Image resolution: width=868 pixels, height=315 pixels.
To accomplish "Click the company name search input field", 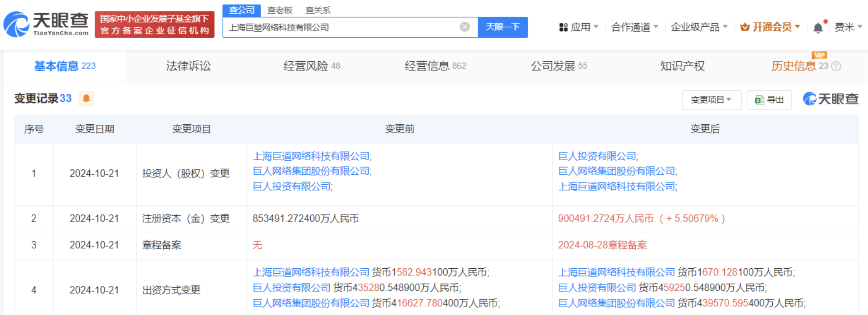I will pyautogui.click(x=340, y=28).
